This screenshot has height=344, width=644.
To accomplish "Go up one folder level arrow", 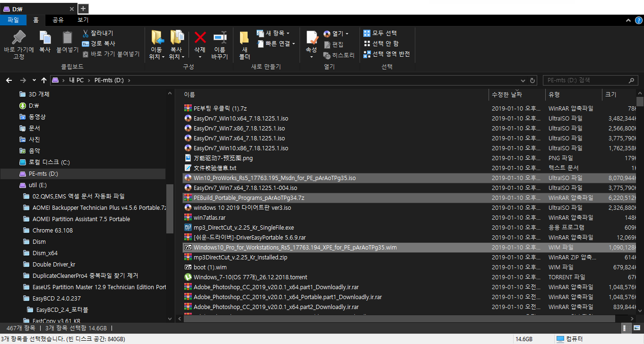I will click(44, 80).
